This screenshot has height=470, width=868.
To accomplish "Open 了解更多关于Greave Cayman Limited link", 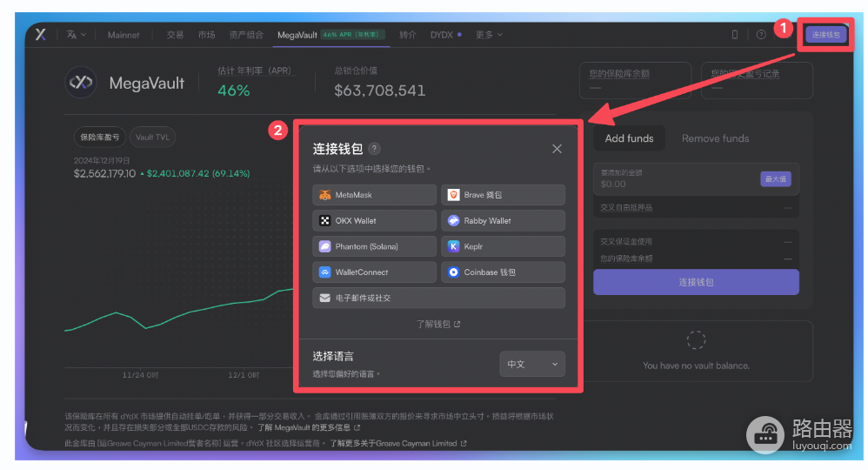I will pyautogui.click(x=398, y=443).
